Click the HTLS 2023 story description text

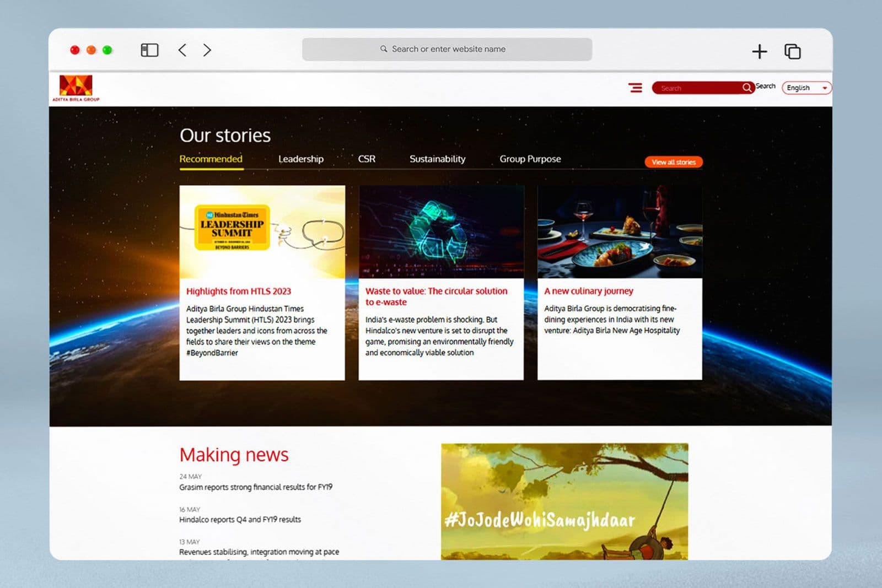(257, 331)
